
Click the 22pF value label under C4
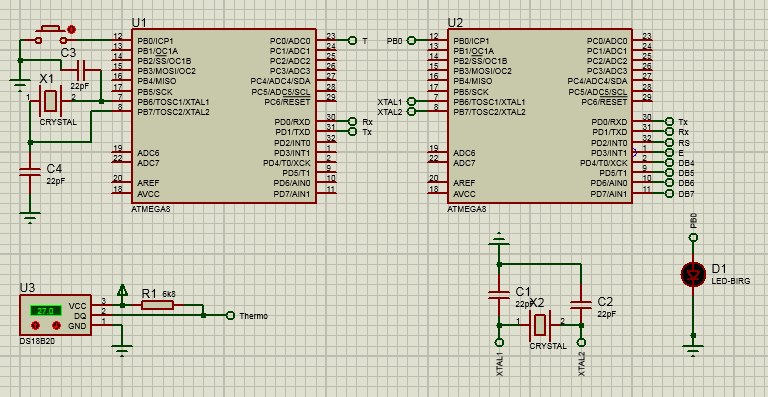[x=56, y=180]
